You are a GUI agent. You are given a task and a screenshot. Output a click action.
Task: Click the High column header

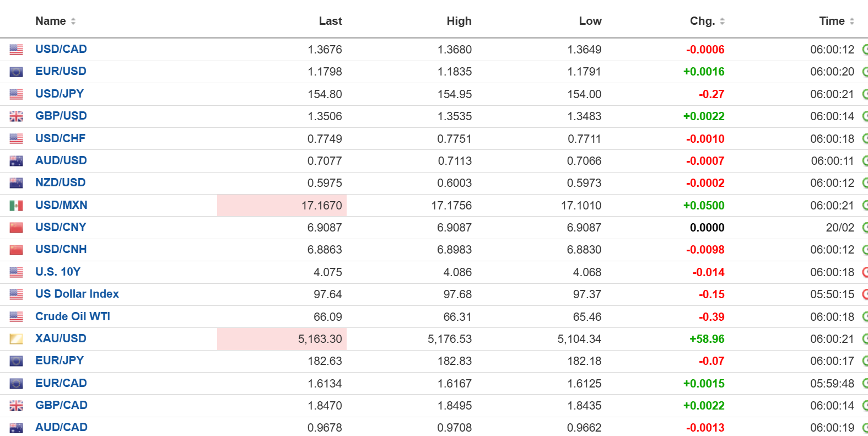(459, 21)
